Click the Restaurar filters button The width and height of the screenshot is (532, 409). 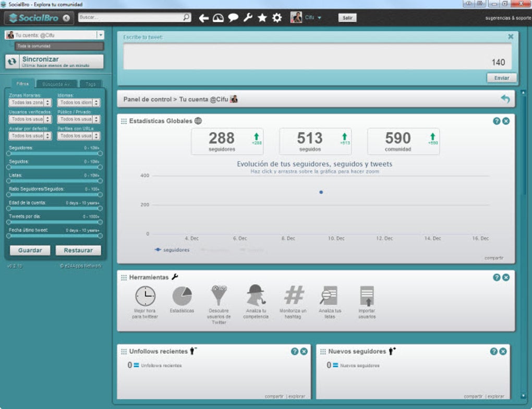(x=78, y=250)
